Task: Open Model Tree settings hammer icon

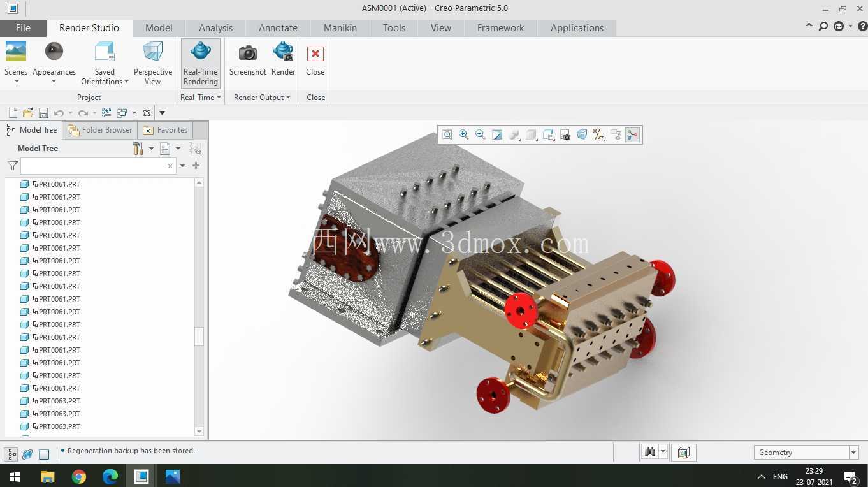Action: point(138,149)
